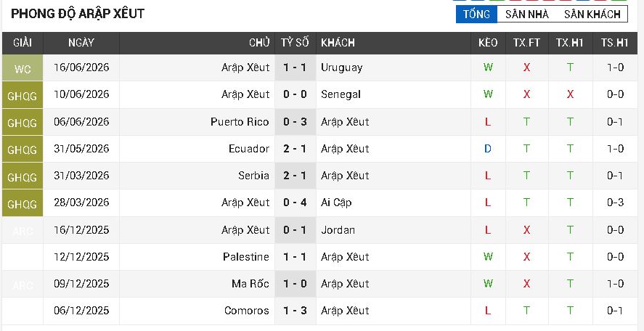Click the Ma Rốc team name
The width and height of the screenshot is (644, 331).
coord(250,284)
